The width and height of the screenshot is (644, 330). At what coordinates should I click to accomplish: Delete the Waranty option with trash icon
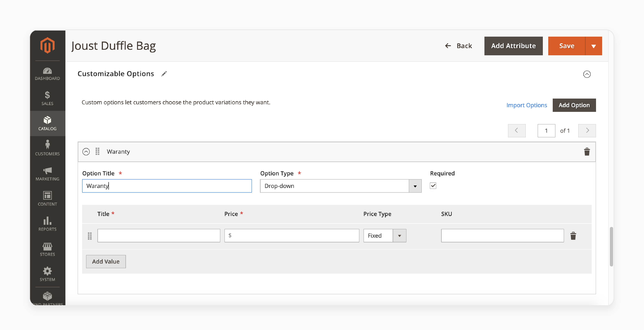coord(587,151)
